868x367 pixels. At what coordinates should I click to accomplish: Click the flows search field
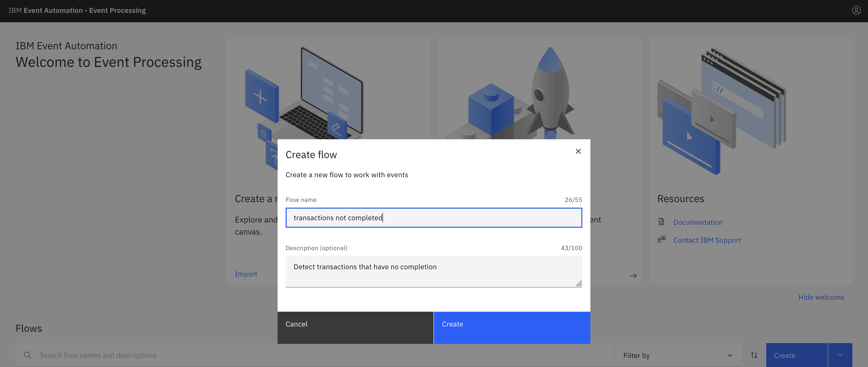[315, 355]
